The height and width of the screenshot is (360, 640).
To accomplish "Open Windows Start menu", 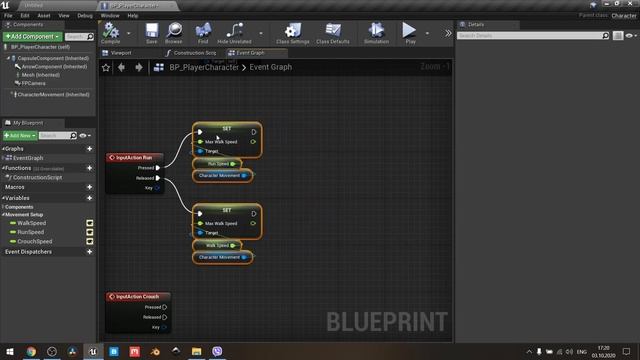I will point(10,351).
